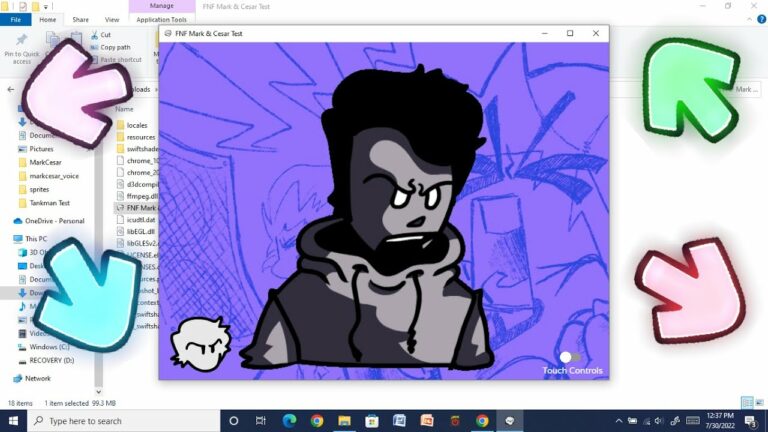Open the Application Tools tab
The height and width of the screenshot is (432, 768).
[162, 20]
